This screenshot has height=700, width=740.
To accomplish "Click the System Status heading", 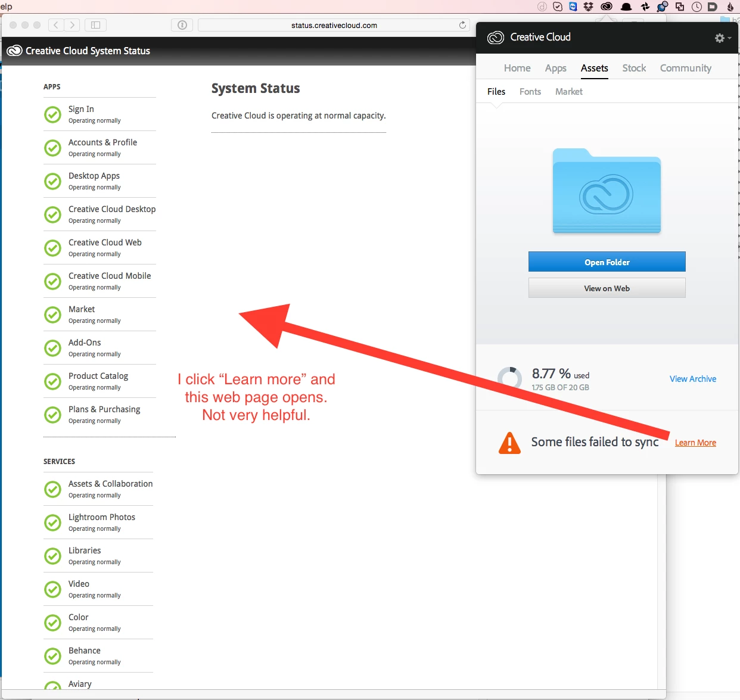I will pyautogui.click(x=256, y=88).
